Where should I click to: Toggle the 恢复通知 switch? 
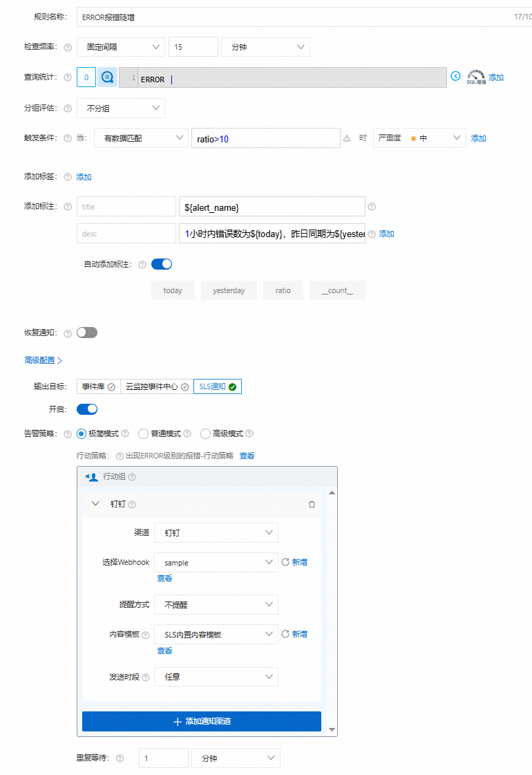[x=87, y=333]
